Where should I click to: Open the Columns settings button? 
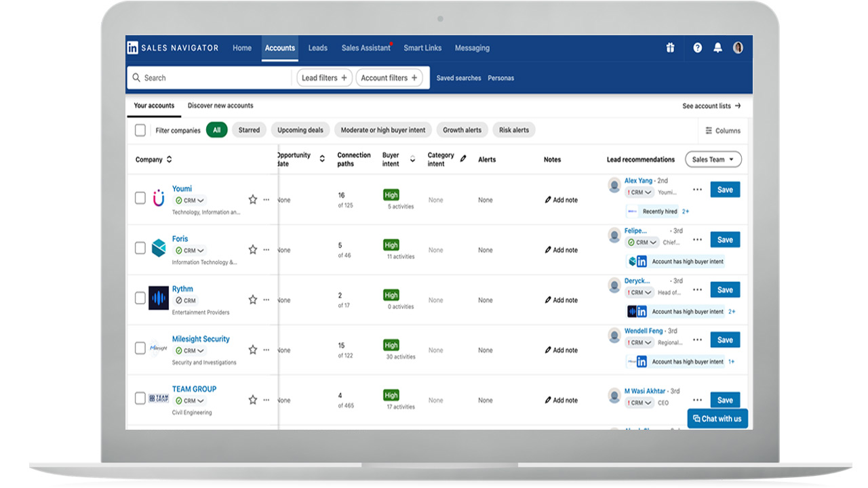(x=723, y=131)
